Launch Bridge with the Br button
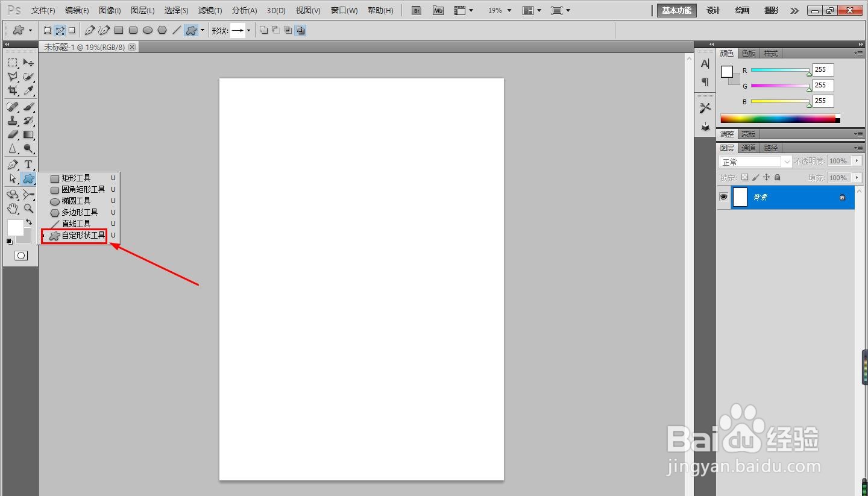 coord(416,10)
